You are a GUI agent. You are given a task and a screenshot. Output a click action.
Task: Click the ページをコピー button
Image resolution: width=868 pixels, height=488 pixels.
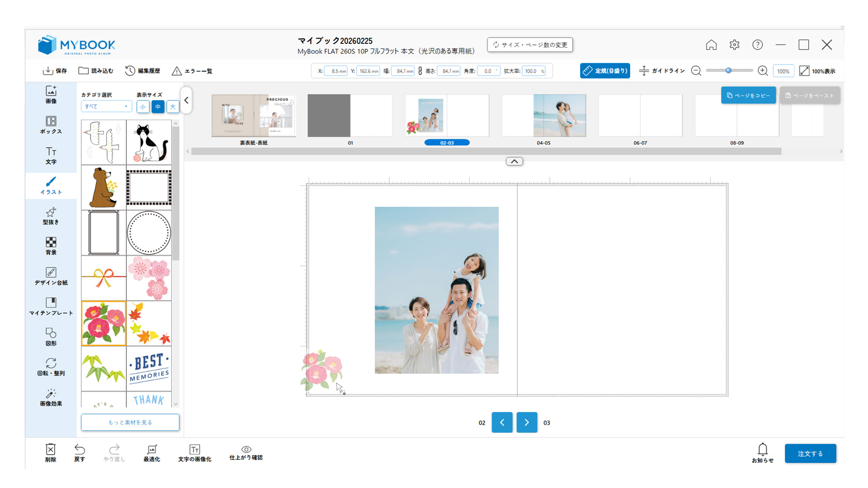coord(748,95)
